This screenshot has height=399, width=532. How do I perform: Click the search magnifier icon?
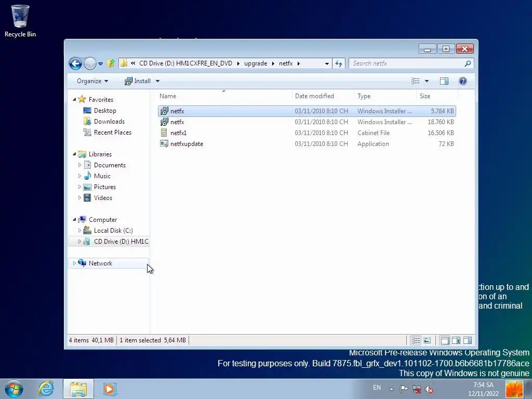coord(468,63)
